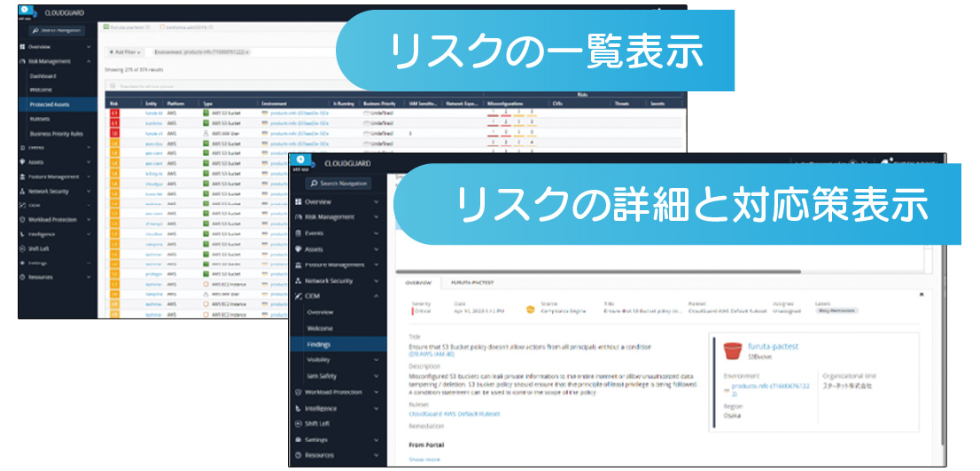Expand Risk Management chevron in front window

tap(376, 217)
